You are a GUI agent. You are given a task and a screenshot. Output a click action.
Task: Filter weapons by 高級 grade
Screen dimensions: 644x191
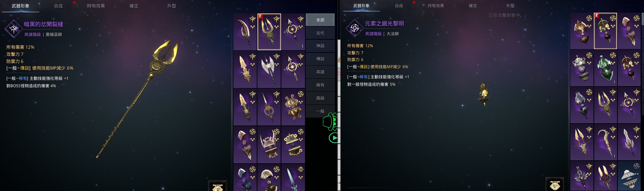click(x=320, y=98)
